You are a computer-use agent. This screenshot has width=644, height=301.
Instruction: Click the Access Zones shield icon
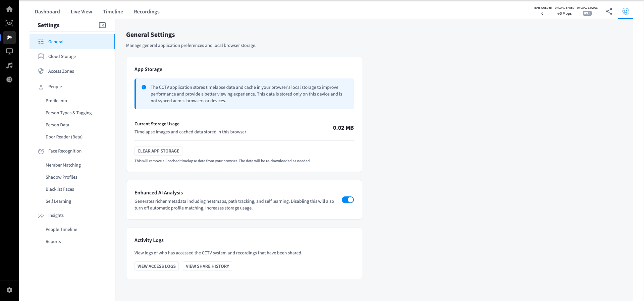tap(41, 71)
